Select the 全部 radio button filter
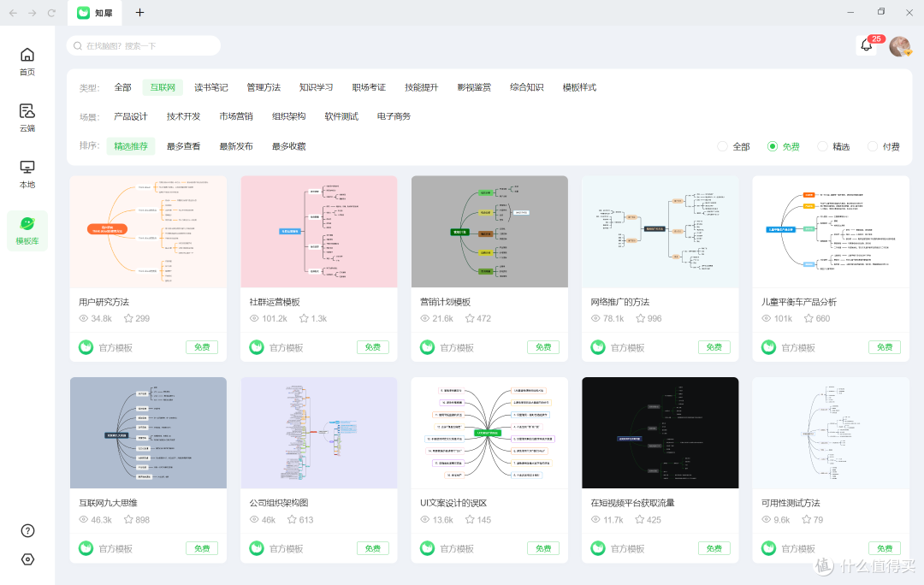Screen dimensions: 924x585 (722, 146)
